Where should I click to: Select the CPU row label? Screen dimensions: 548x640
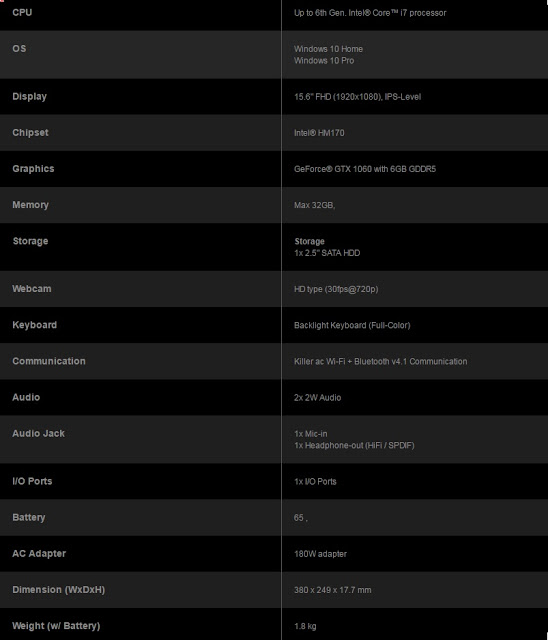coord(22,12)
